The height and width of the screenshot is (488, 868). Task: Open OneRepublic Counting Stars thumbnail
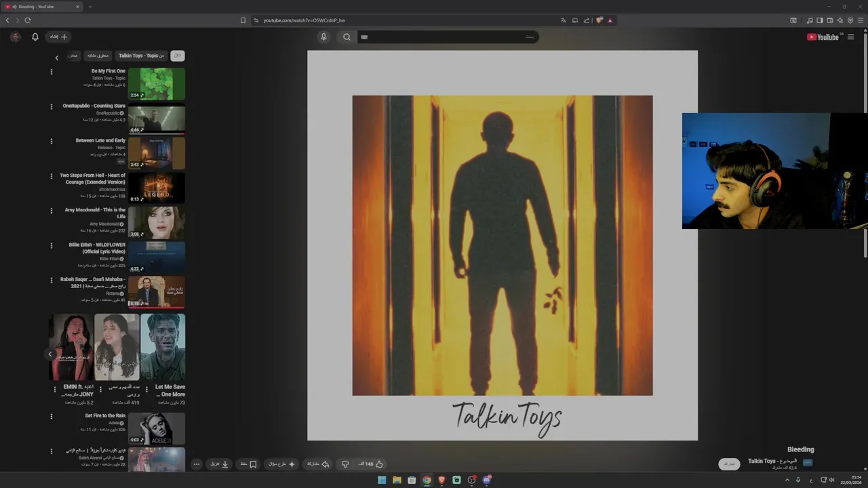pyautogui.click(x=157, y=119)
